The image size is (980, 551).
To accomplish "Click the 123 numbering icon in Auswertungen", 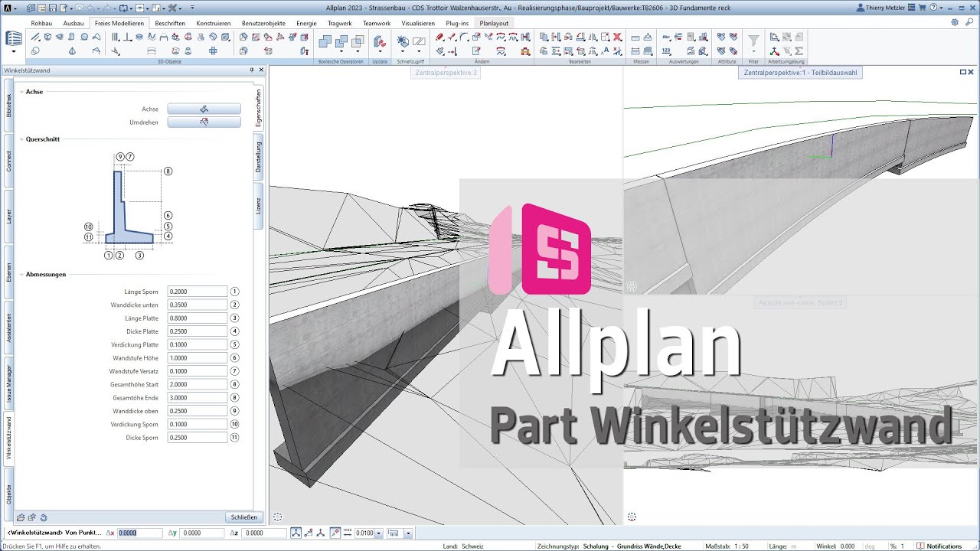I will [x=666, y=51].
